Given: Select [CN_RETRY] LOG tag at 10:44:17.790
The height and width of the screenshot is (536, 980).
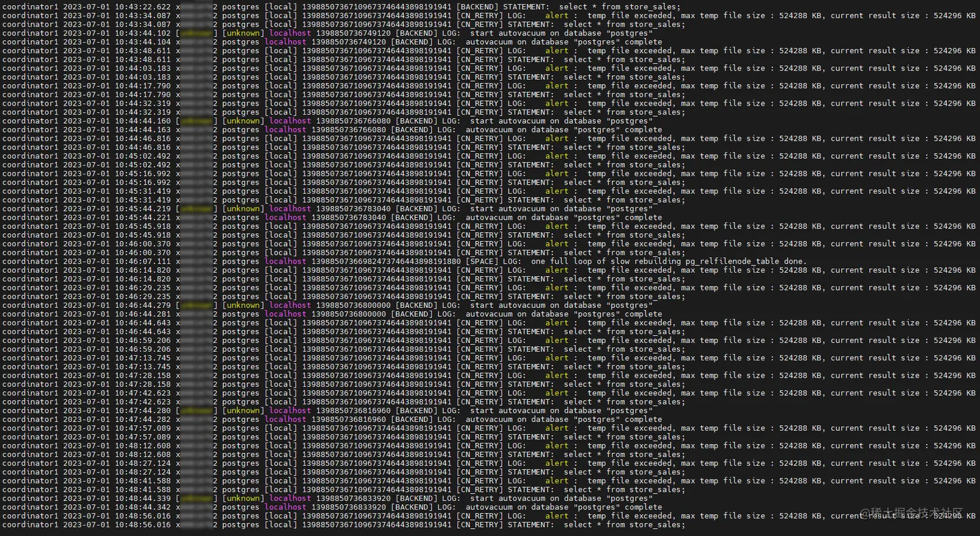Looking at the screenshot, I should 491,86.
